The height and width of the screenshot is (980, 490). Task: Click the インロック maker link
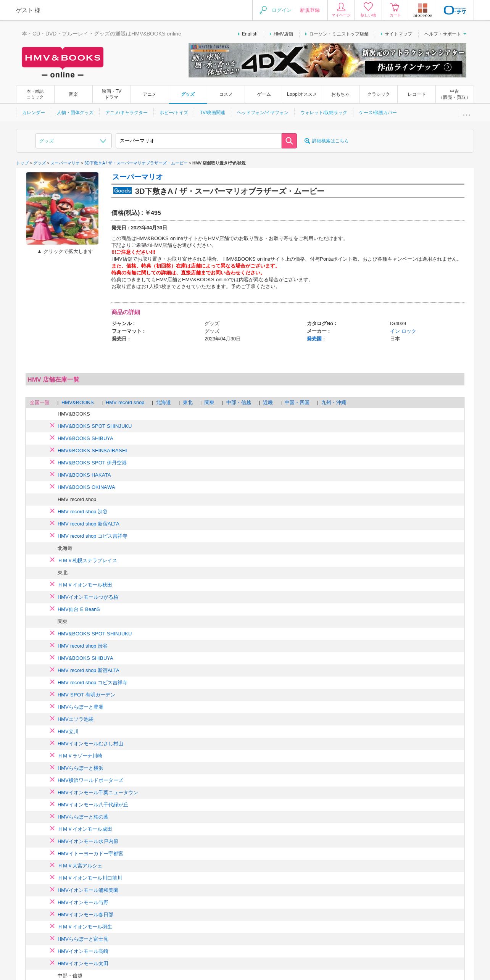click(x=403, y=331)
